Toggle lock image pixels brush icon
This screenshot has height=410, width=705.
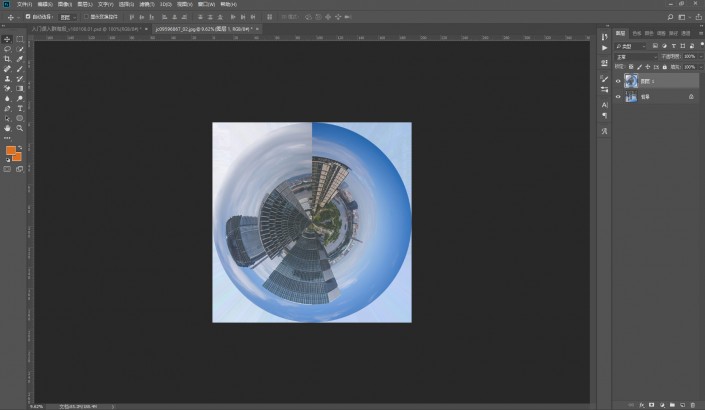[x=639, y=67]
